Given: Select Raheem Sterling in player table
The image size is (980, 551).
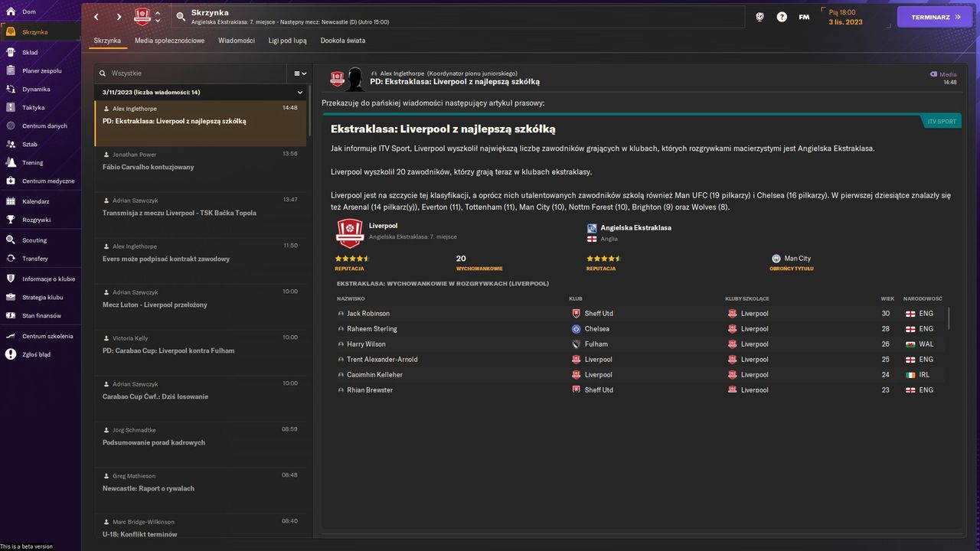Looking at the screenshot, I should pos(372,329).
